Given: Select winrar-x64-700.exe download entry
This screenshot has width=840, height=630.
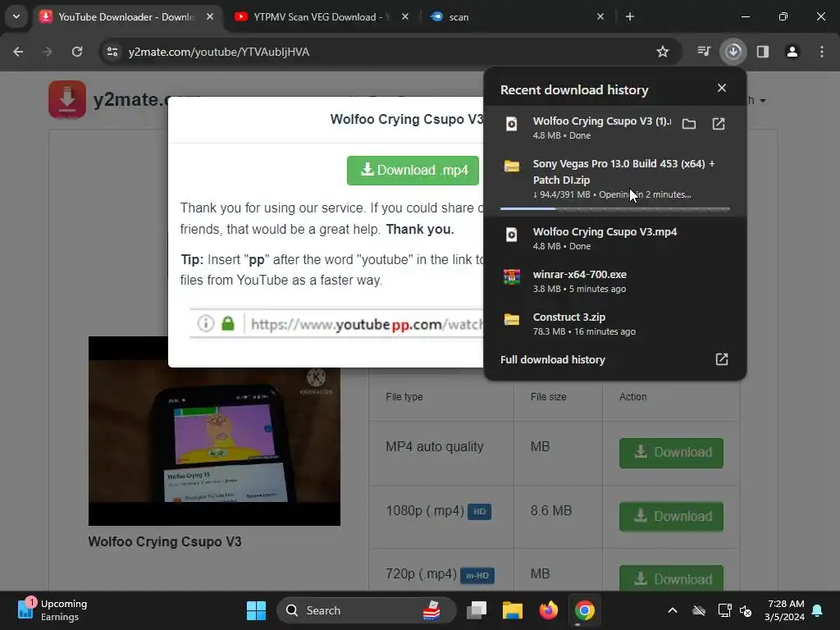Looking at the screenshot, I should tap(615, 281).
